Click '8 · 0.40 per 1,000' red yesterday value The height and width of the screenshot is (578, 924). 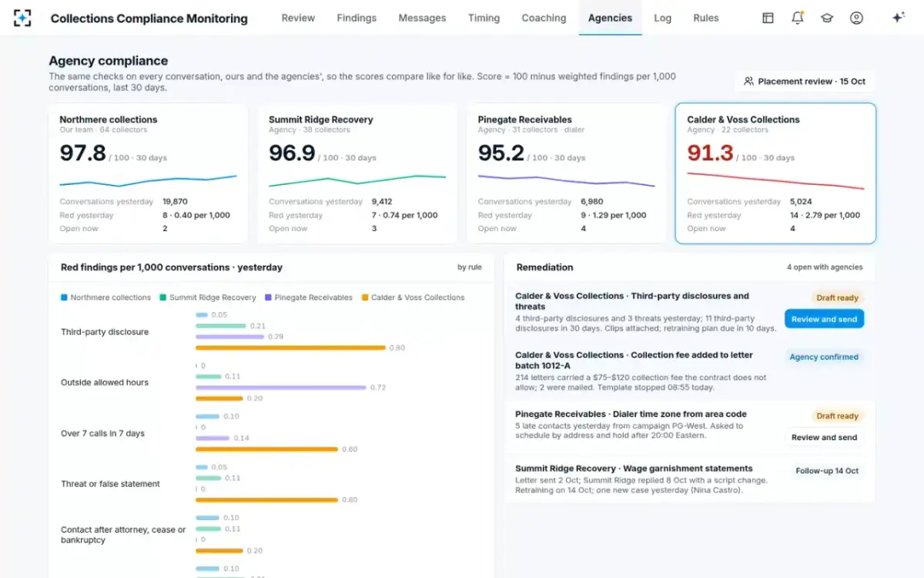(196, 215)
